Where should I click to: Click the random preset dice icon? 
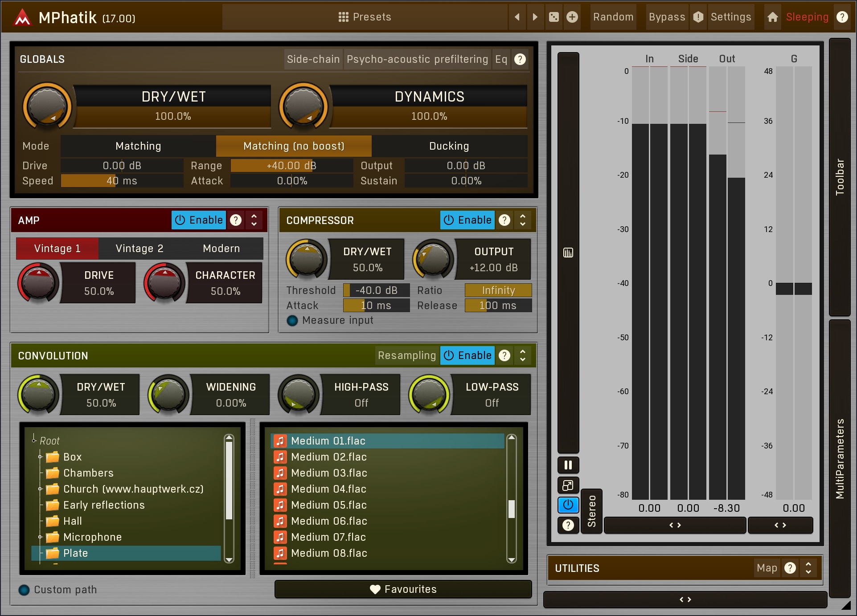tap(554, 17)
